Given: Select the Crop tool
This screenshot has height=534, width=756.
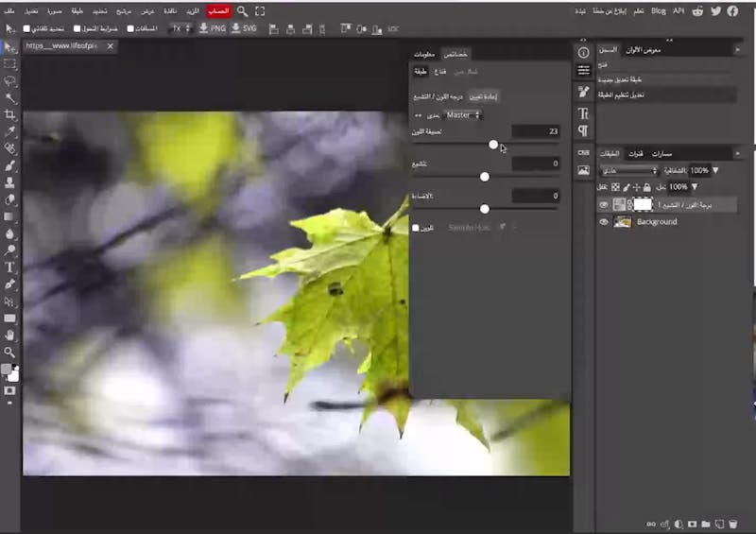Looking at the screenshot, I should pos(10,114).
